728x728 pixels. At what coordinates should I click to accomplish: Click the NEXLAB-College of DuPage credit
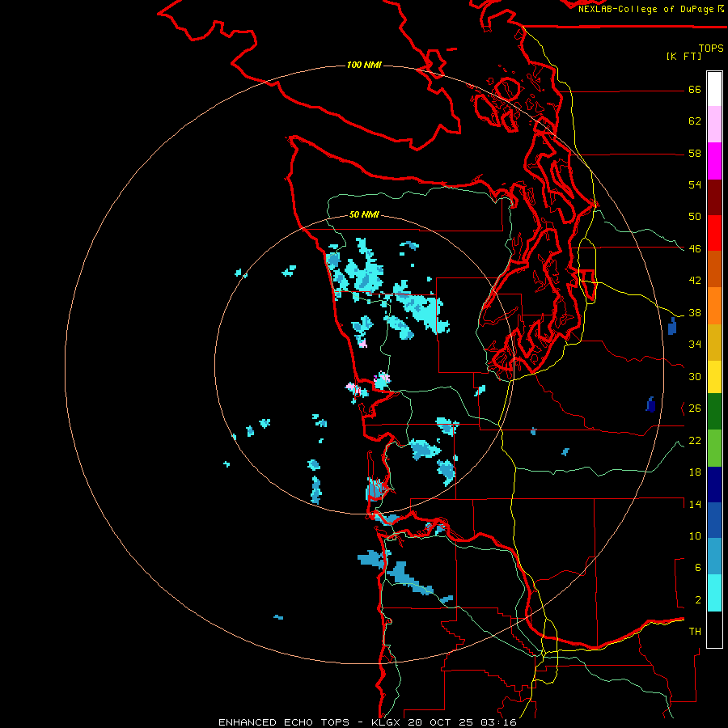(647, 9)
